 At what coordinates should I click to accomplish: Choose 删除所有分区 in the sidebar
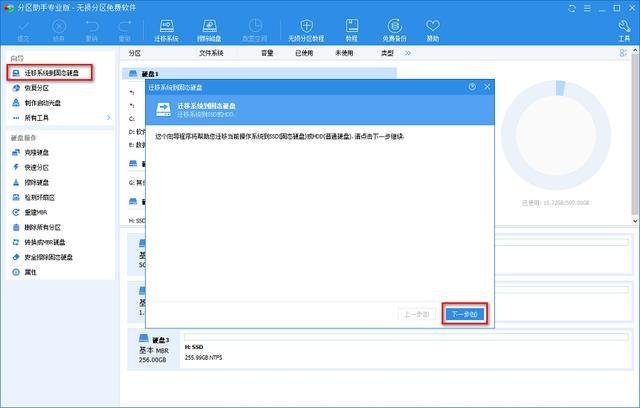pos(36,227)
